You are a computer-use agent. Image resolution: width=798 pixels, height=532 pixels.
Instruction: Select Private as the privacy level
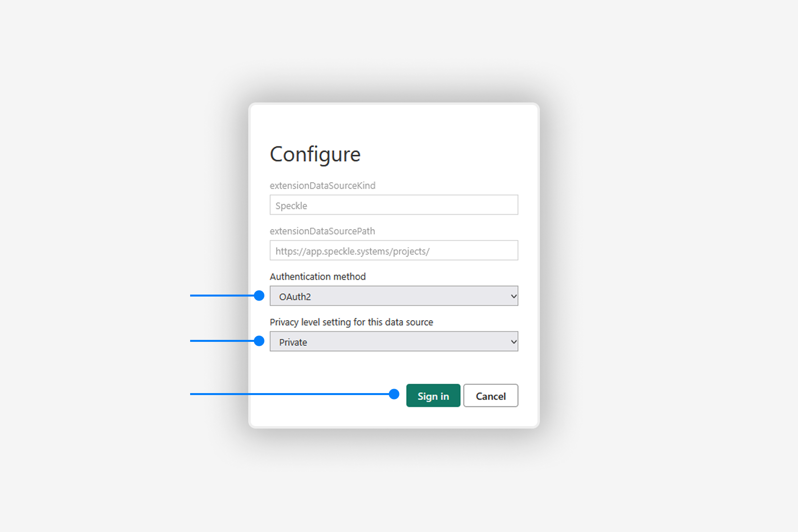point(394,341)
